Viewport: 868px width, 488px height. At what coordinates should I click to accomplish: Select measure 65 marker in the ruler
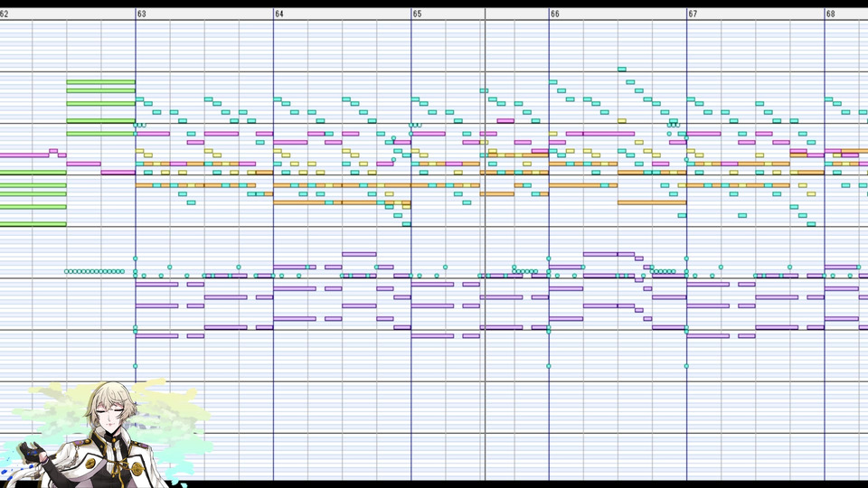(x=417, y=14)
